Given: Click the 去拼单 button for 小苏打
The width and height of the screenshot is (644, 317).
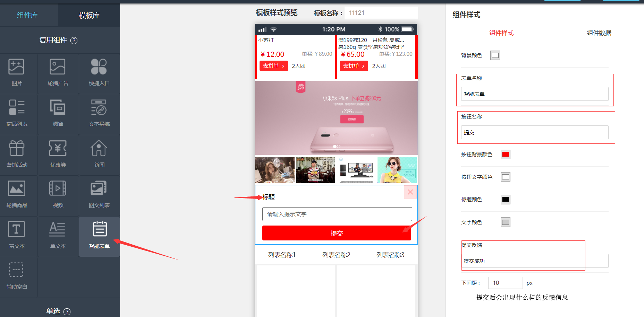Looking at the screenshot, I should click(x=273, y=66).
